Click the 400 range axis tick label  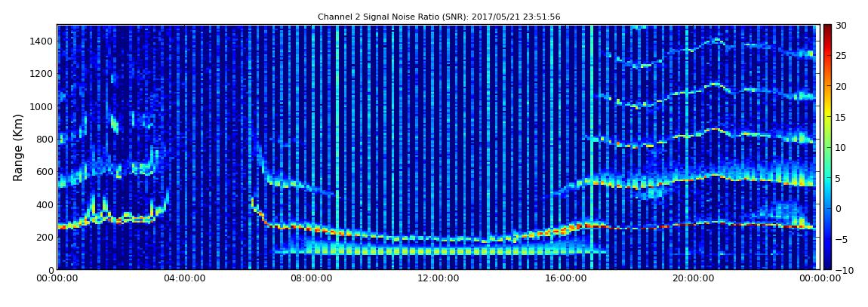[x=45, y=204]
